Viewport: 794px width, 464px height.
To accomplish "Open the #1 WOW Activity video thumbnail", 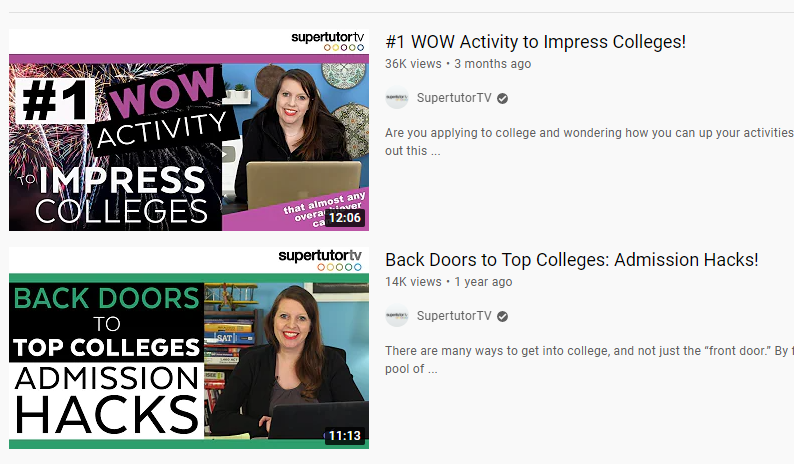I will pyautogui.click(x=189, y=130).
